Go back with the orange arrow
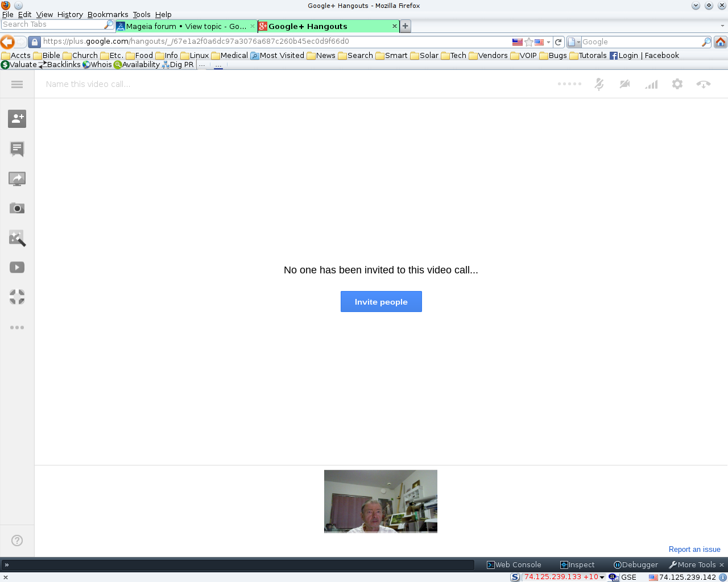728x582 pixels. pos(7,41)
